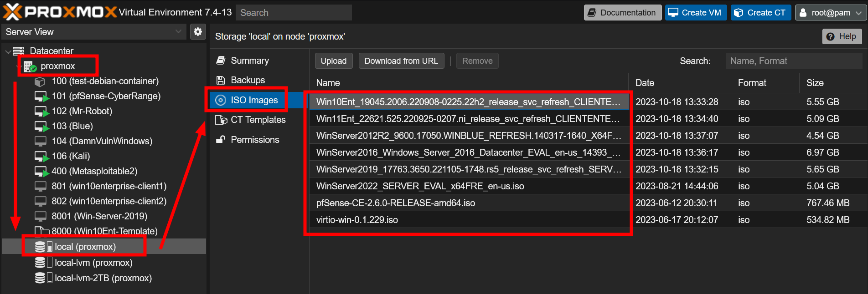Click the Name, Format search field

tap(793, 61)
